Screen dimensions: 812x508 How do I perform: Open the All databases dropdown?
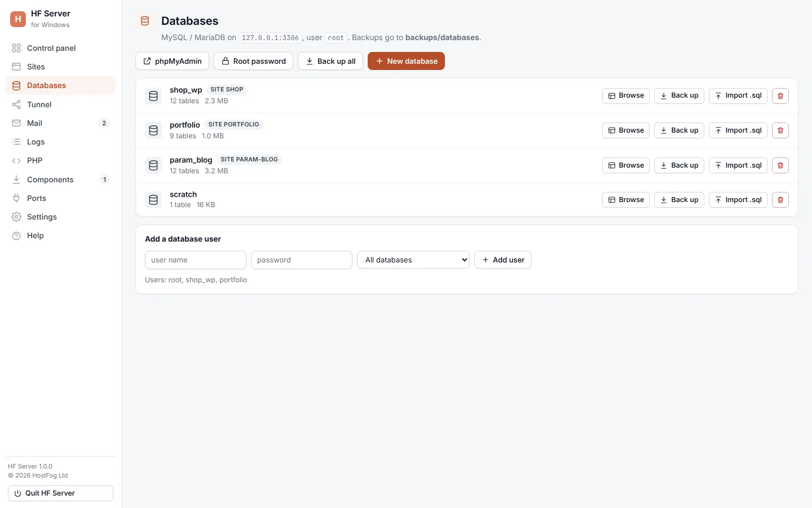pos(413,260)
